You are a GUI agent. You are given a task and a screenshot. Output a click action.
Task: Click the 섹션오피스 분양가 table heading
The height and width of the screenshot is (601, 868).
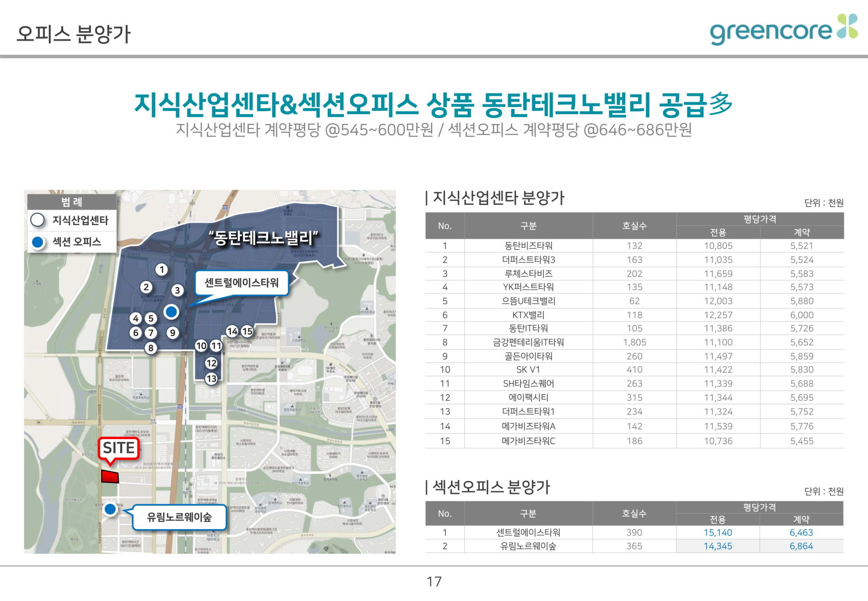[x=491, y=487]
